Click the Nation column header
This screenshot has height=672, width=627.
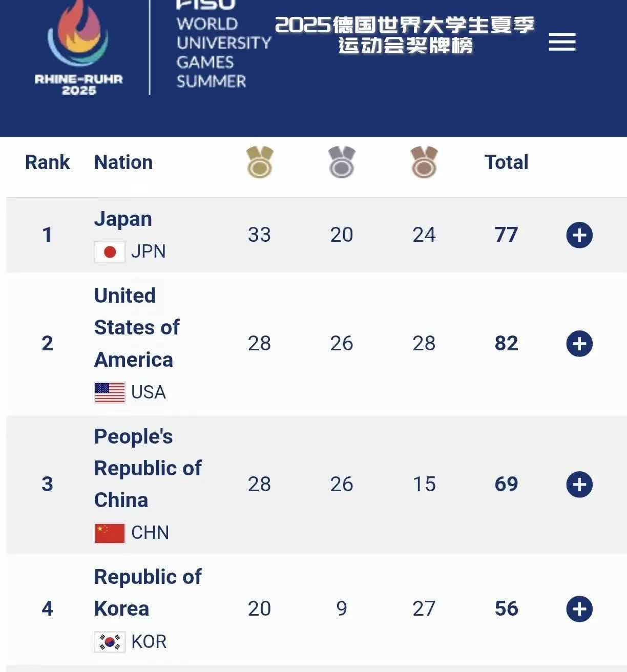(123, 162)
